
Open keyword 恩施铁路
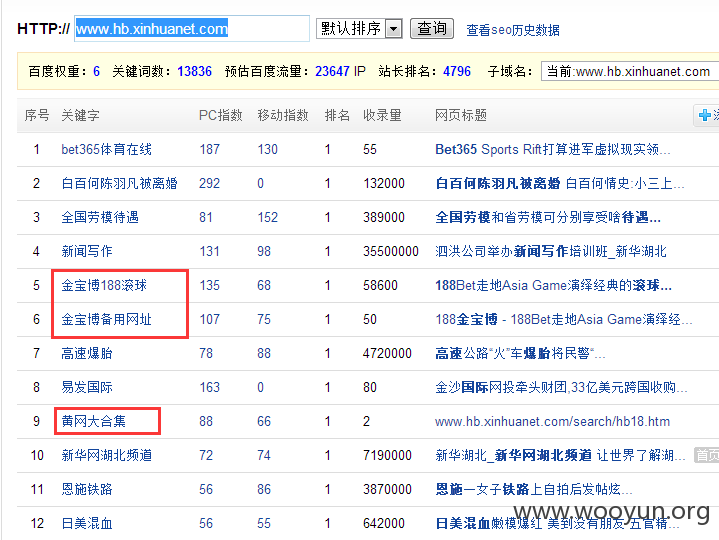[87, 489]
